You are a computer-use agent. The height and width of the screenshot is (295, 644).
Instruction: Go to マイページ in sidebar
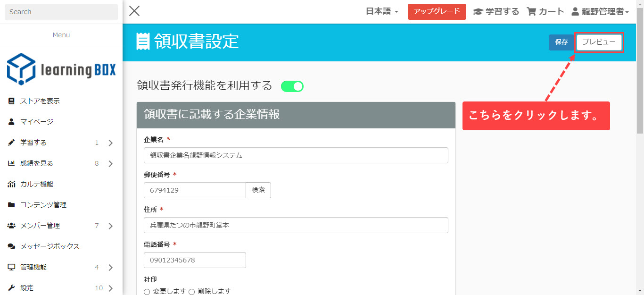(37, 122)
